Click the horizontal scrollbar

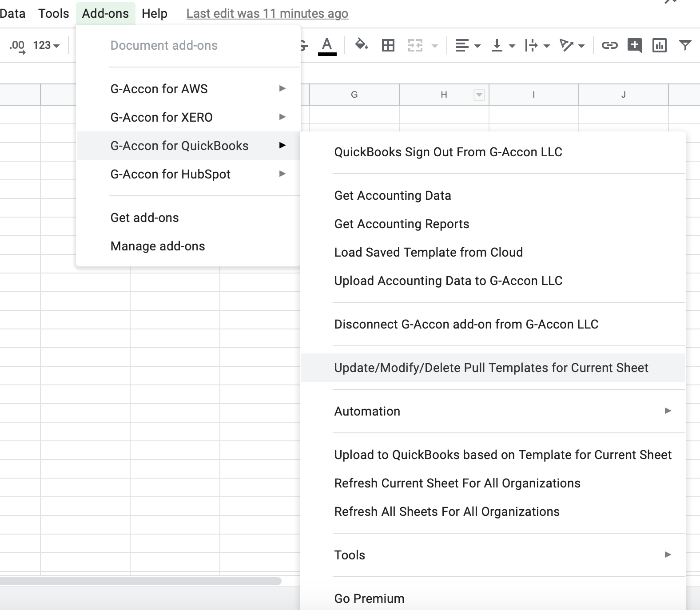(140, 581)
